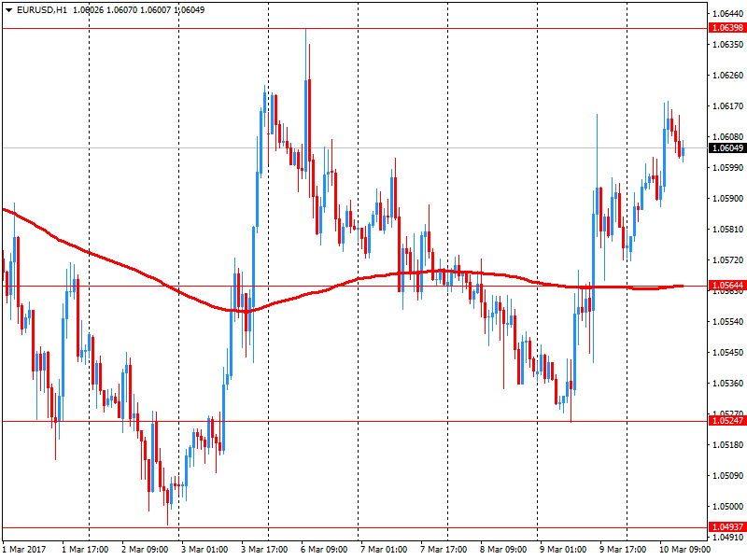Click the 7 Mar 17:00 time label
Image resolution: width=747 pixels, height=560 pixels.
pos(444,549)
